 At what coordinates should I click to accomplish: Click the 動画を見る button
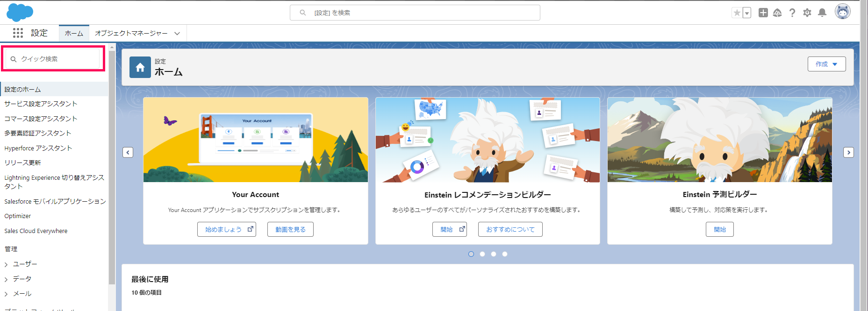[290, 229]
